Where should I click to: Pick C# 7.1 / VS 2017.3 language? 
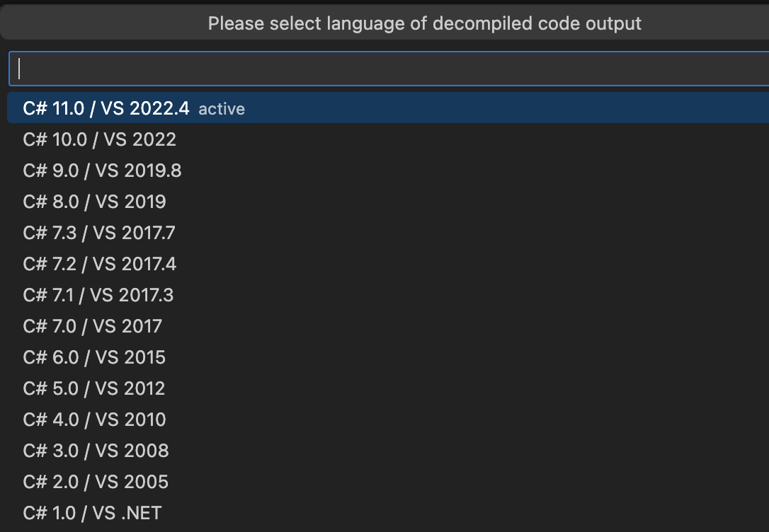pyautogui.click(x=99, y=295)
